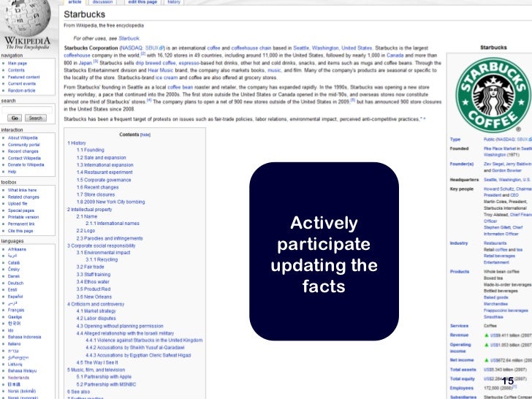Jump to 4.2 Labor disputes
The width and height of the screenshot is (532, 399).
[96, 319]
